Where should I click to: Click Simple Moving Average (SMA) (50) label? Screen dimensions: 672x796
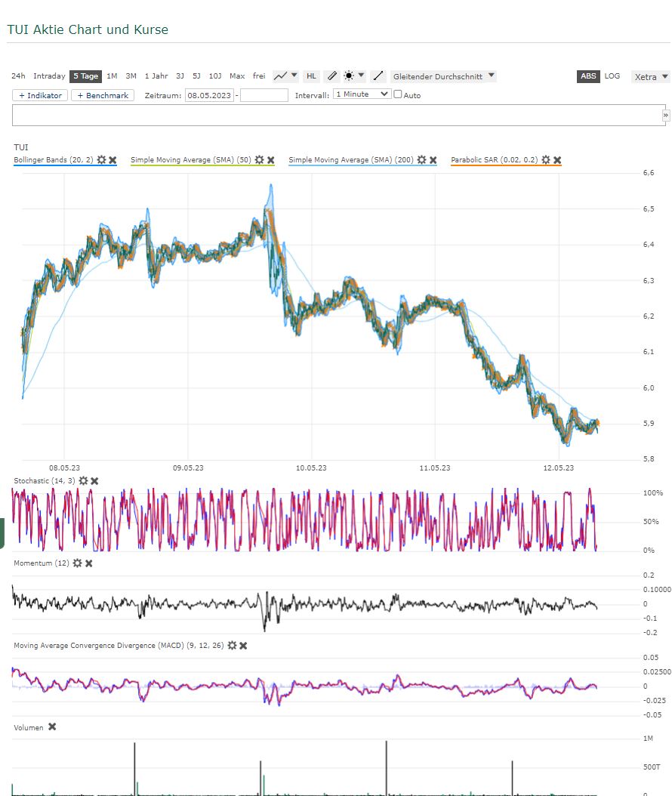pyautogui.click(x=191, y=160)
